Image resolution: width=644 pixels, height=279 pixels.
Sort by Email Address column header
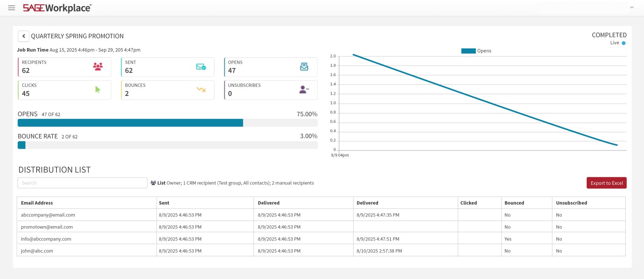37,203
